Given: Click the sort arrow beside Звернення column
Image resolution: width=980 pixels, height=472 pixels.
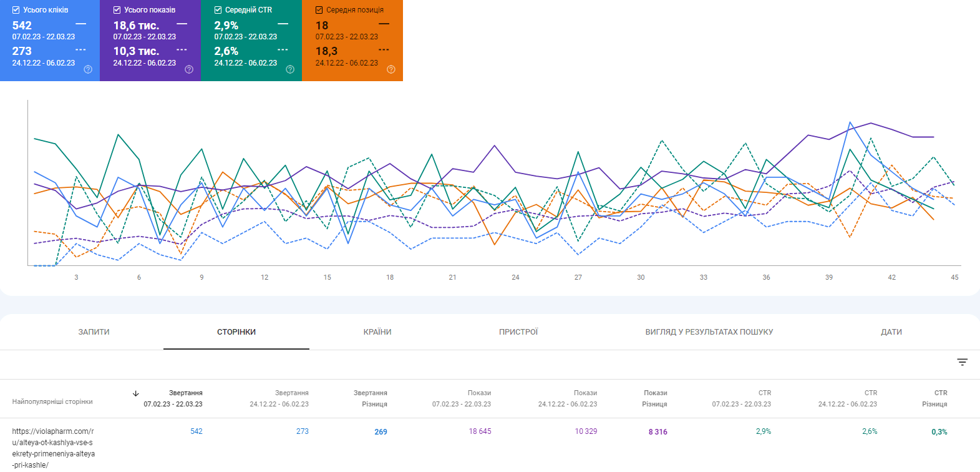Looking at the screenshot, I should coord(136,393).
